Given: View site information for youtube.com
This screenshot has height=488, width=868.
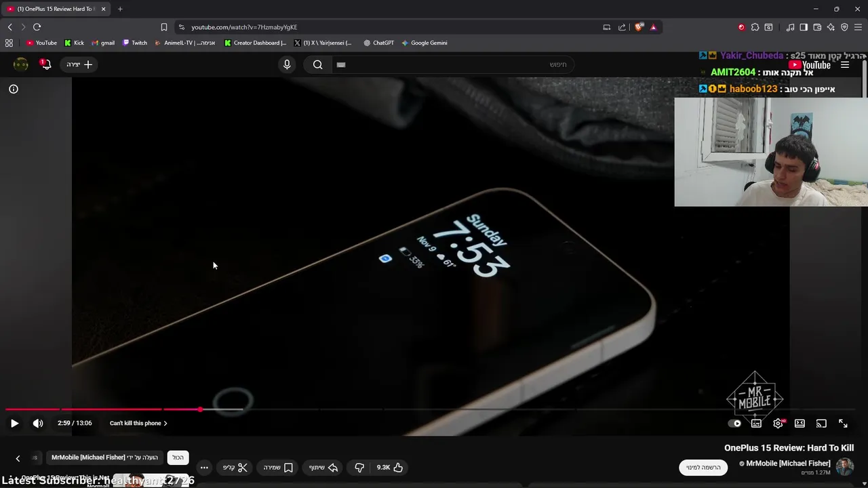Looking at the screenshot, I should coord(181,27).
